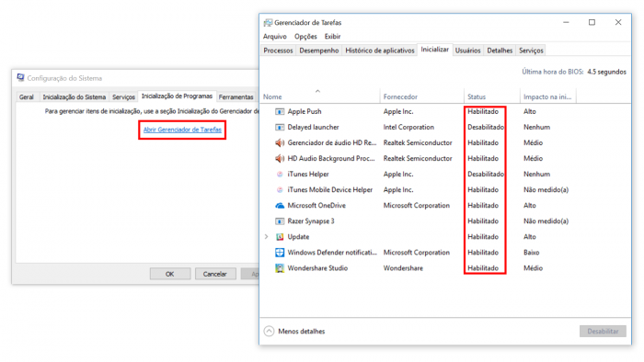Open Serviços tab in Configuração do Sistema

pyautogui.click(x=123, y=97)
